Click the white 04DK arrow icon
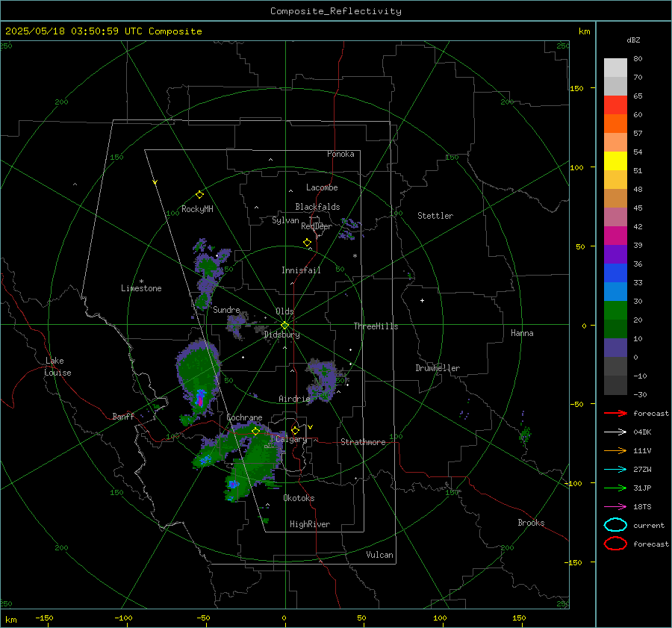The width and height of the screenshot is (672, 628). click(x=615, y=432)
